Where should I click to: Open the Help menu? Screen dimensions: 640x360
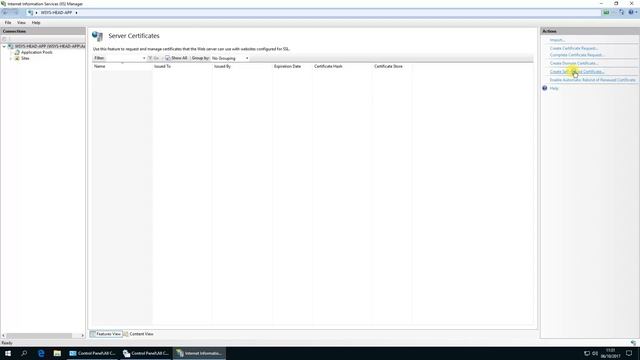36,23
